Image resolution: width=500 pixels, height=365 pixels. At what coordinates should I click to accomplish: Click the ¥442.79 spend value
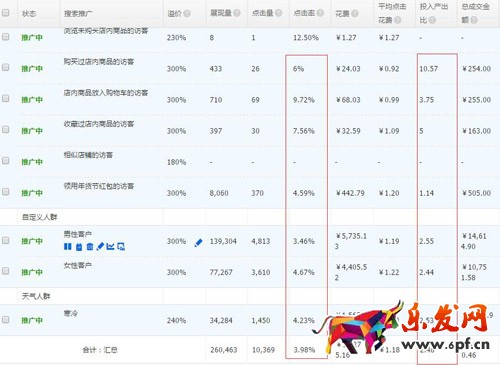tap(350, 193)
